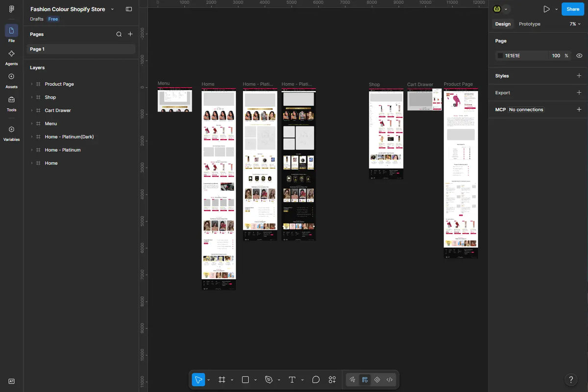Search pages with the magnifier icon
The height and width of the screenshot is (392, 588).
tap(119, 34)
